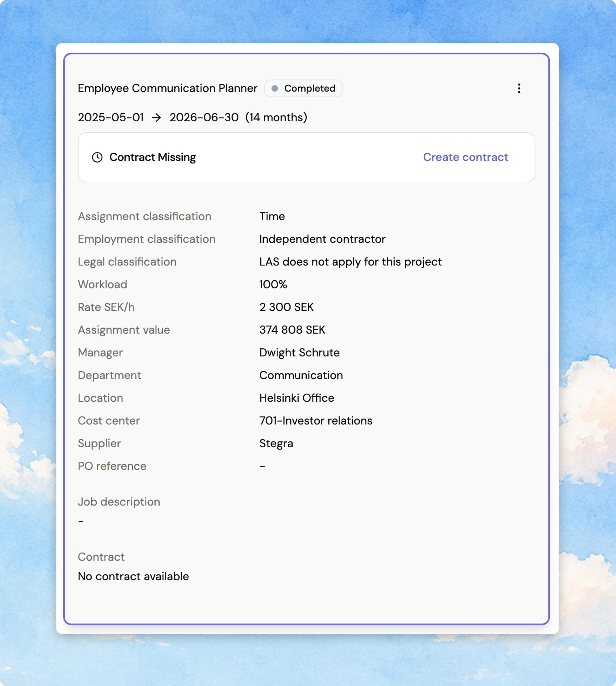Click 701-Investor relations cost center
This screenshot has height=686, width=616.
[x=316, y=421]
